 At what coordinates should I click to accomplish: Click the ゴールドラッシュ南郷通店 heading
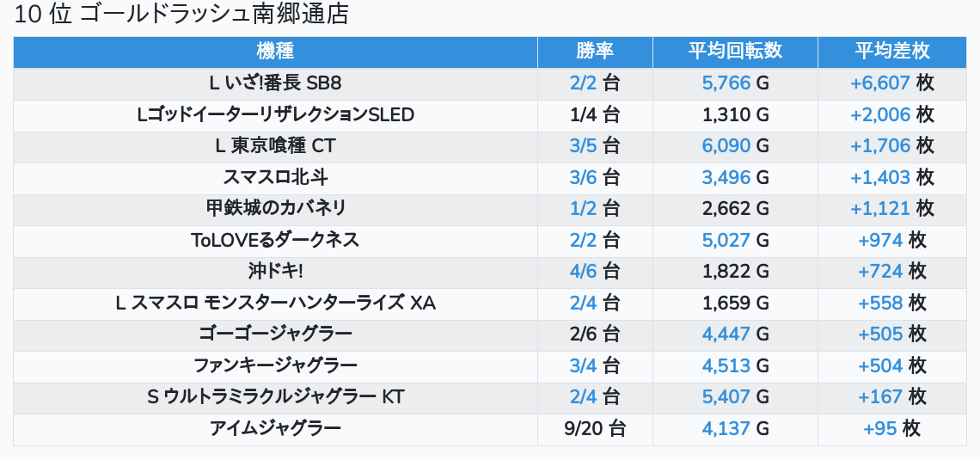click(214, 15)
